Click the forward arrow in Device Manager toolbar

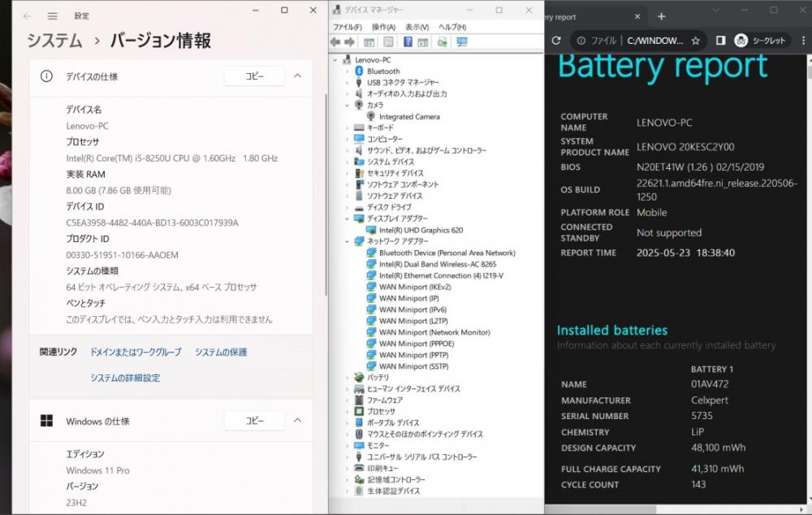tap(349, 42)
